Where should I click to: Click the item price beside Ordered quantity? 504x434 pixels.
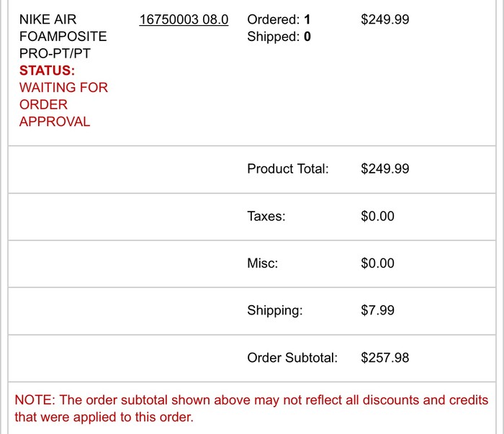[x=384, y=19]
